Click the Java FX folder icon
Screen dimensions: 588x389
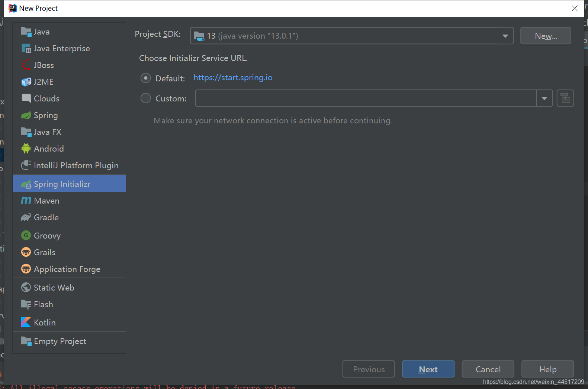pos(26,132)
